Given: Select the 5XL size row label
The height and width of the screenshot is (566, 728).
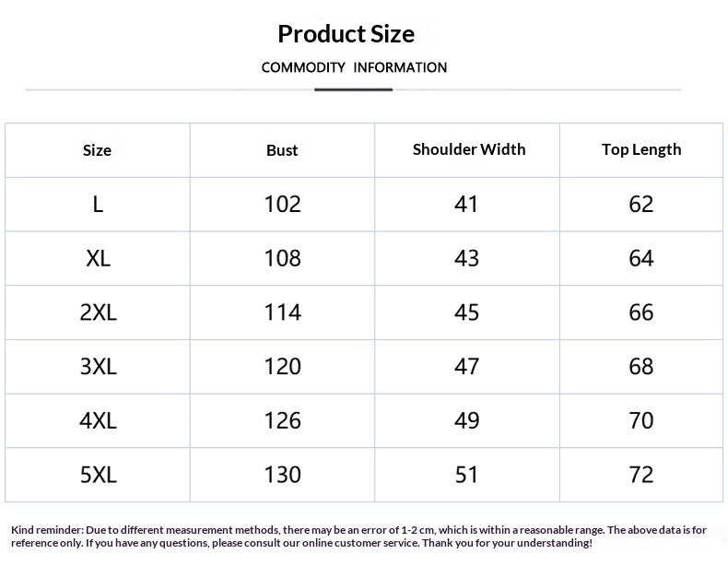Looking at the screenshot, I should click(x=98, y=475).
